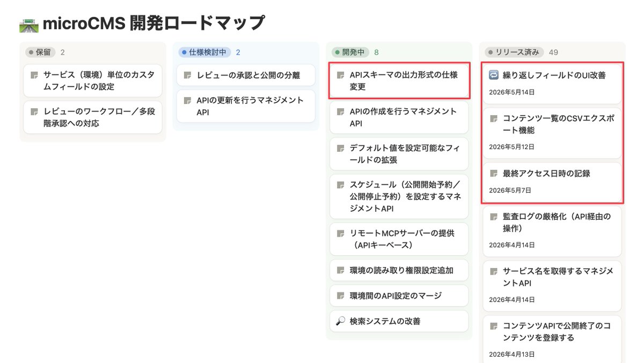Click the count 49 beside リリース済み
This screenshot has width=644, height=363.
tap(553, 52)
